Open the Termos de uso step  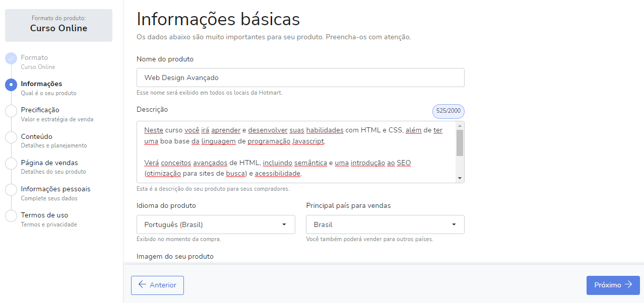pyautogui.click(x=44, y=215)
